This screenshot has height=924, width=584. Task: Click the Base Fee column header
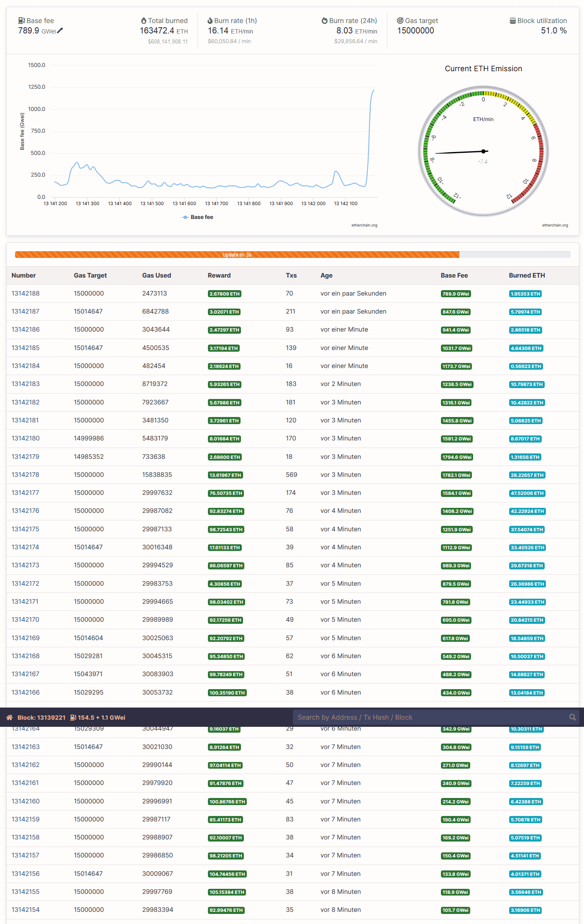(454, 275)
